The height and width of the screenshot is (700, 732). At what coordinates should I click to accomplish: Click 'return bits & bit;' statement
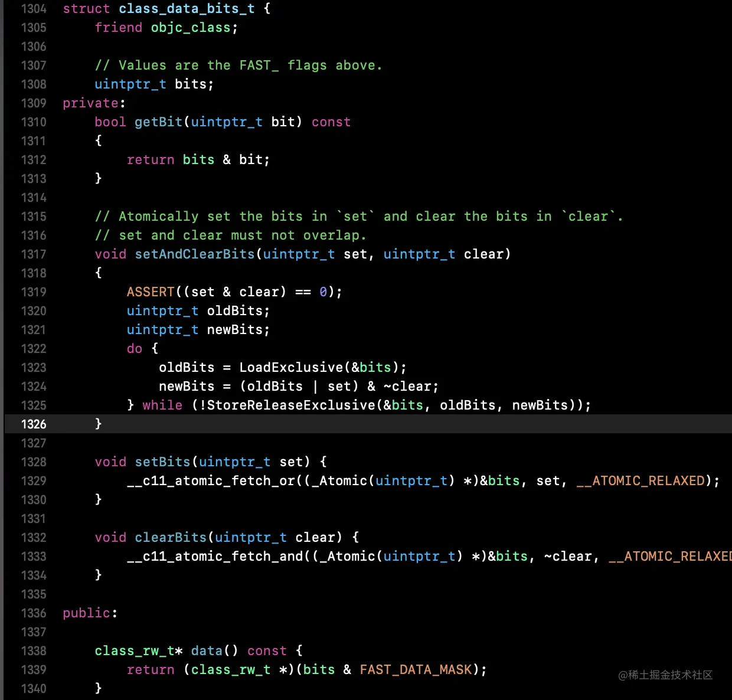click(198, 160)
